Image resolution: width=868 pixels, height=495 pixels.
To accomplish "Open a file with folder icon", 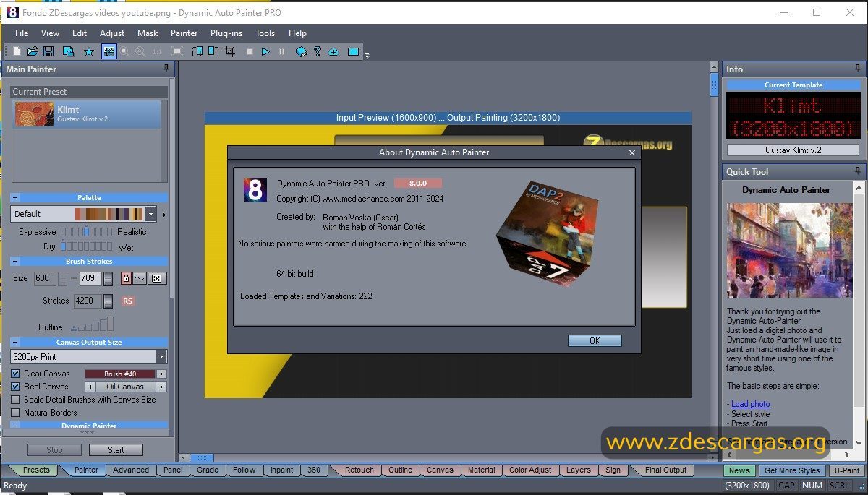I will [33, 52].
